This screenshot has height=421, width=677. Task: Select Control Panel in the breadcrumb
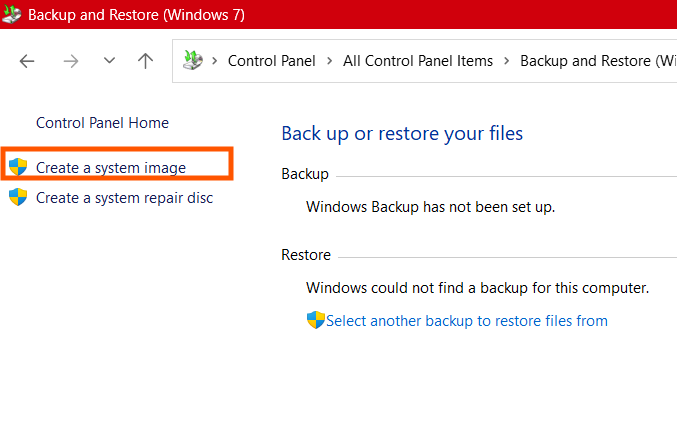coord(272,61)
